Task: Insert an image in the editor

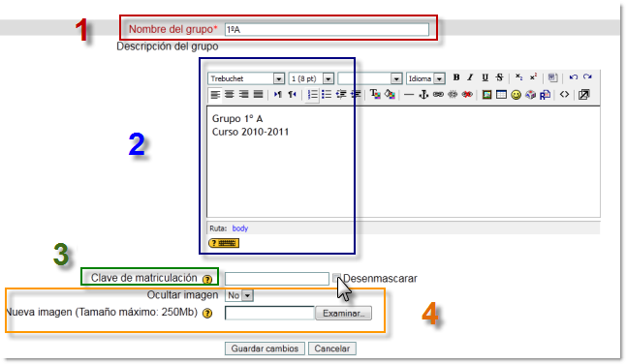Action: pyautogui.click(x=486, y=95)
